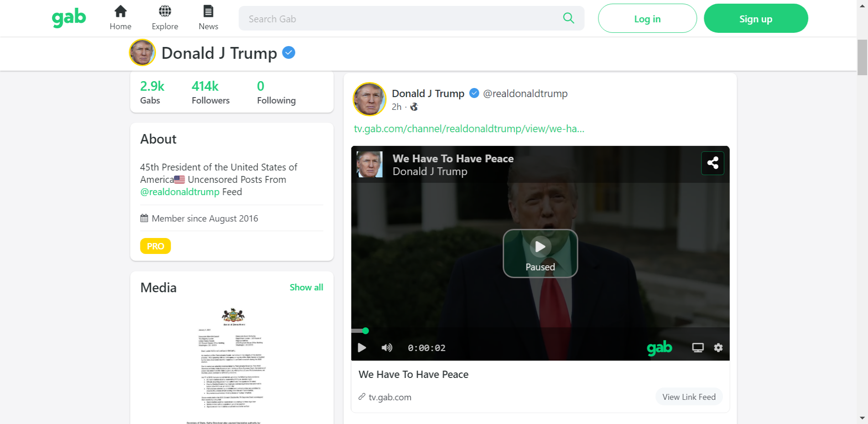868x424 pixels.
Task: Open Donald J Trump name in post
Action: click(428, 93)
